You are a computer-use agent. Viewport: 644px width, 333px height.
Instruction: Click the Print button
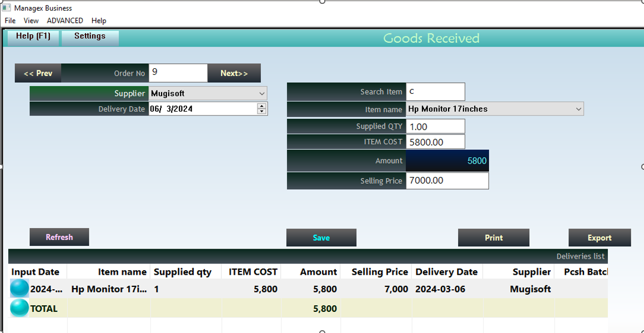click(493, 238)
